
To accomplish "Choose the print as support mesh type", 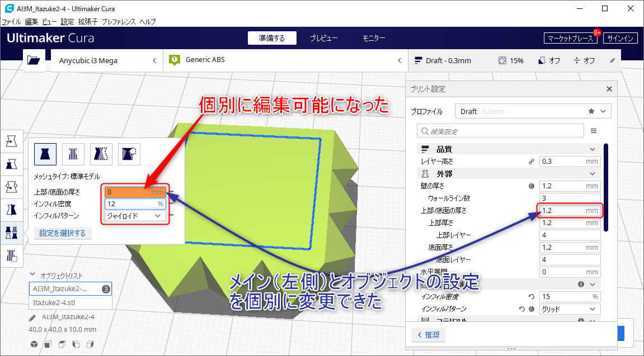I will 73,153.
